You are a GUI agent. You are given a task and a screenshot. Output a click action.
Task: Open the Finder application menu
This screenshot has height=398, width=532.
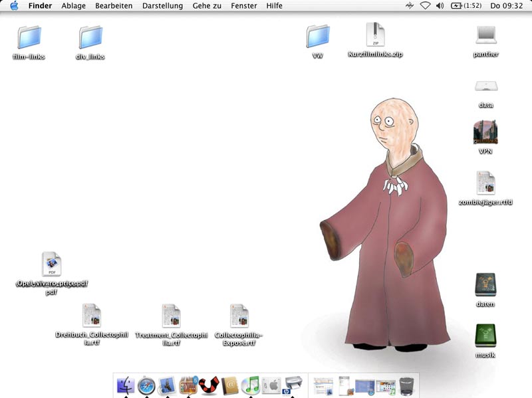[x=40, y=6]
